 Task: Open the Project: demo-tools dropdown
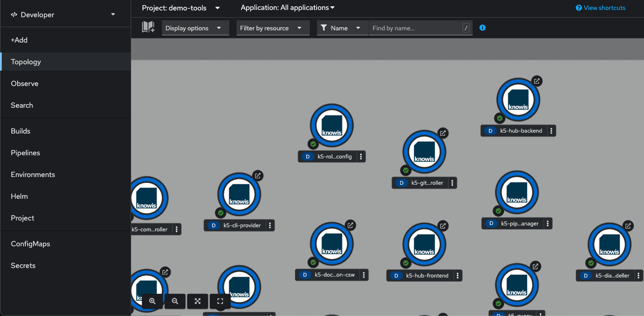[x=180, y=8]
